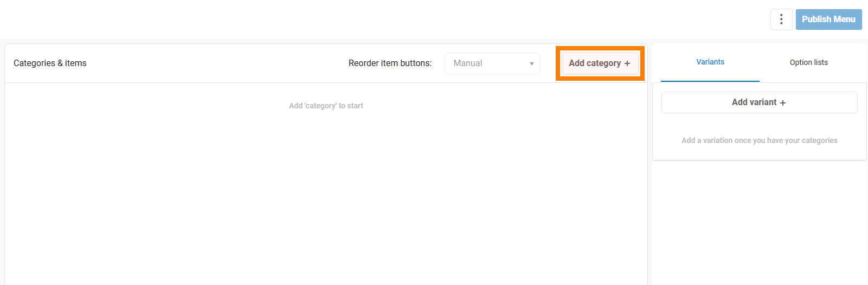Click the 'Reorder item buttons:' label
Screen dimensions: 868x285
pyautogui.click(x=390, y=63)
